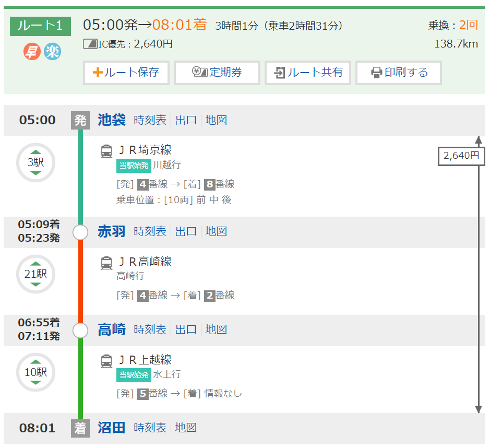Click the 08:01着 arrival time in header

pos(180,25)
